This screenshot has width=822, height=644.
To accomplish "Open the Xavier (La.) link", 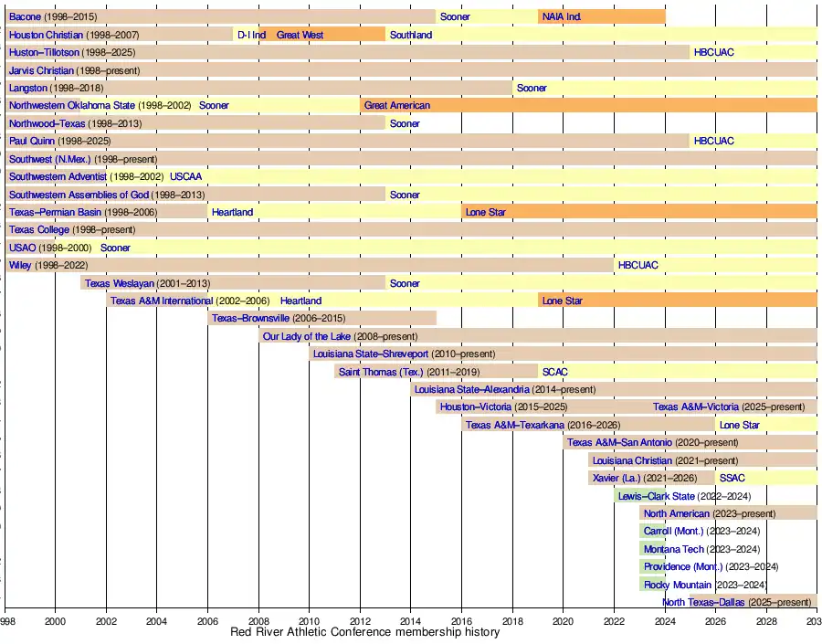I will [616, 479].
